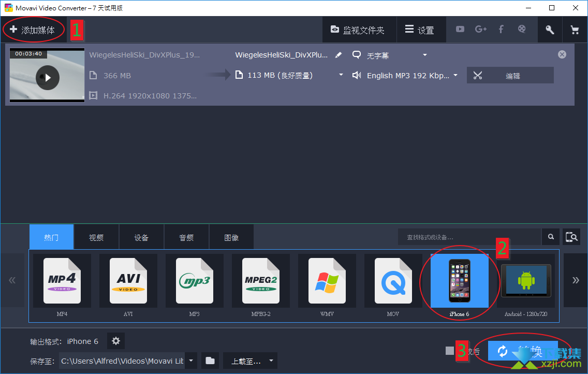Click the detect device icon
588x374 pixels.
tap(571, 237)
